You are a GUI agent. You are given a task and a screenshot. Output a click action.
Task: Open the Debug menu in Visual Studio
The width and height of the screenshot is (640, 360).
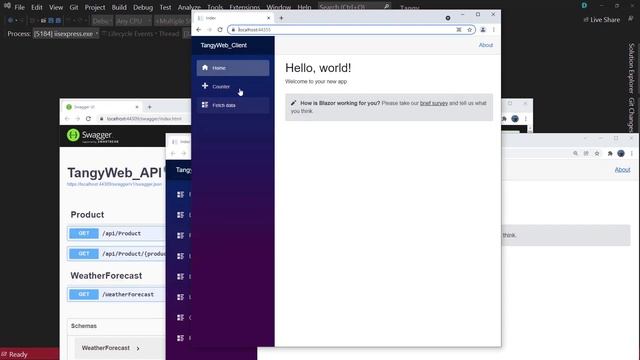pyautogui.click(x=143, y=7)
